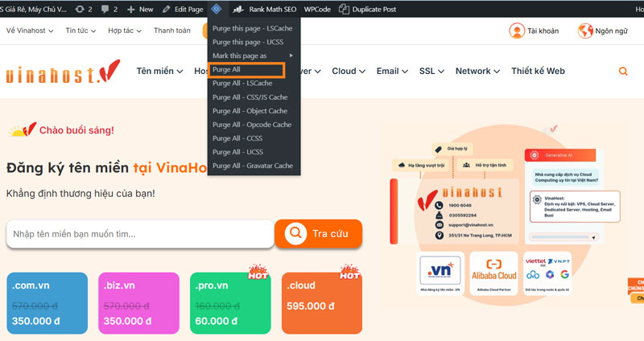Open the Email dropdown menu

pos(392,72)
